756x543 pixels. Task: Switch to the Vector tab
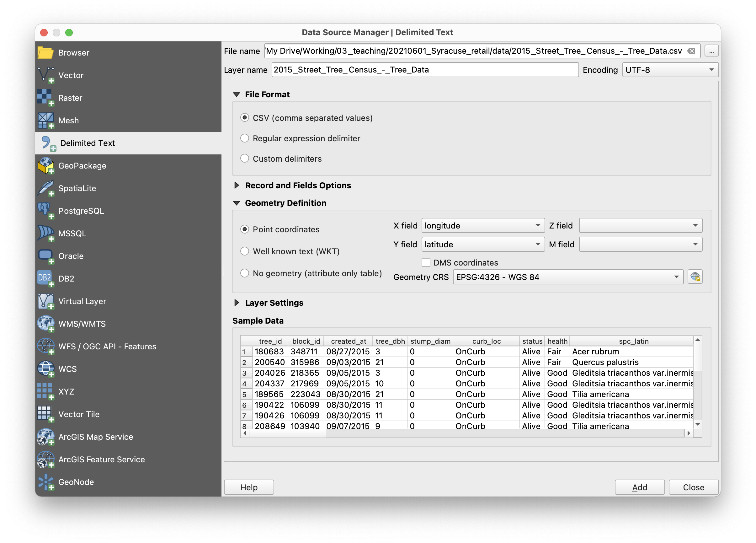click(x=71, y=75)
